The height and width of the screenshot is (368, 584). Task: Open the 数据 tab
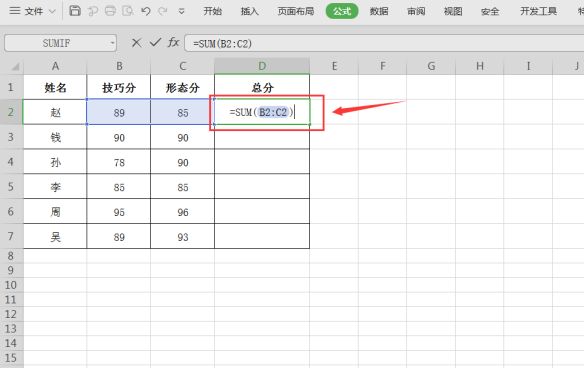coord(379,11)
